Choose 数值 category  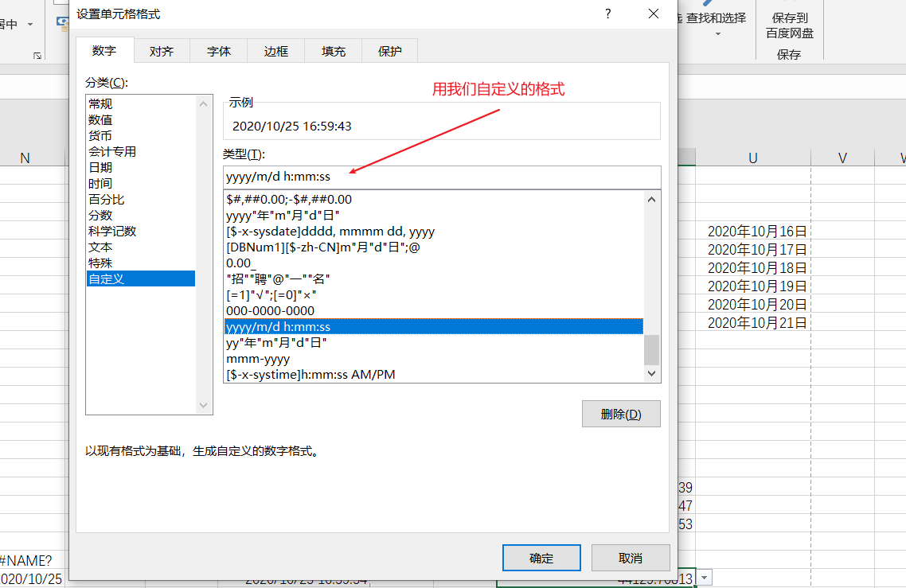tap(140, 120)
